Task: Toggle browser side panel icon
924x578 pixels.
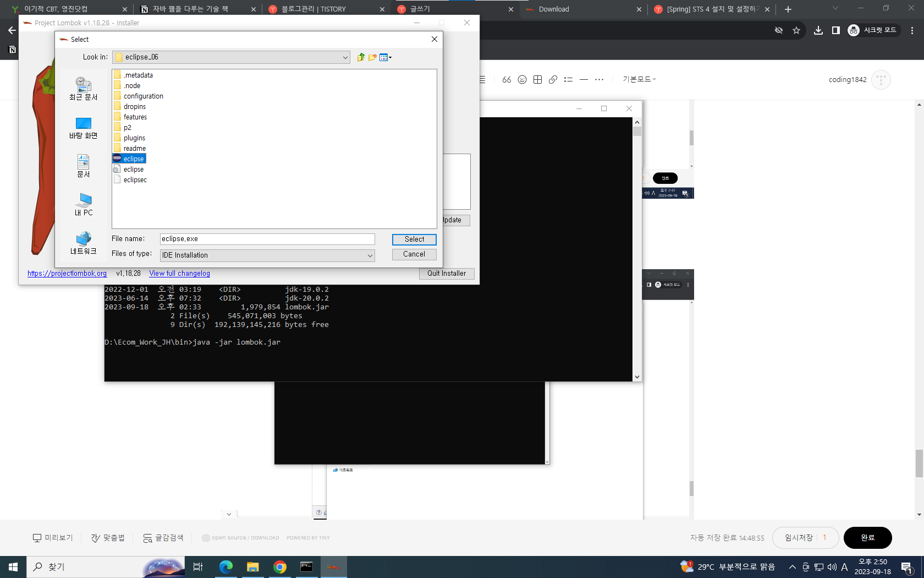Action: tap(836, 30)
